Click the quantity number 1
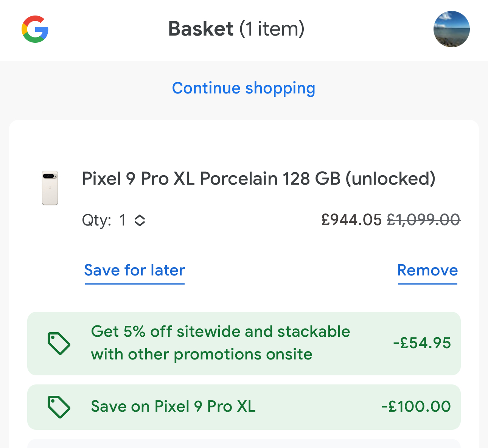The width and height of the screenshot is (488, 448). tap(123, 220)
